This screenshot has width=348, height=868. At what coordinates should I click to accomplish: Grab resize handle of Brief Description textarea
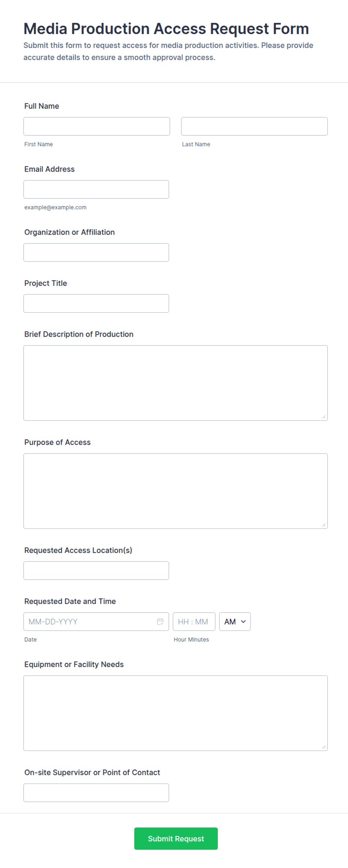point(324,417)
